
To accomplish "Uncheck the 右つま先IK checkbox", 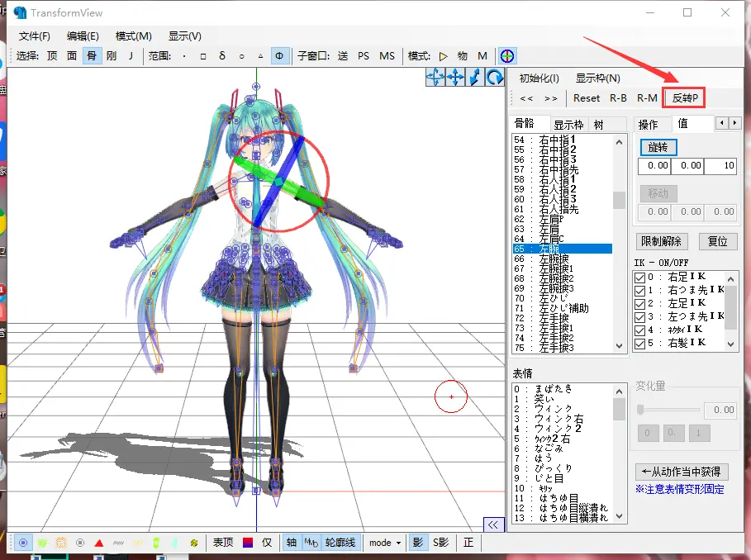I will [640, 291].
